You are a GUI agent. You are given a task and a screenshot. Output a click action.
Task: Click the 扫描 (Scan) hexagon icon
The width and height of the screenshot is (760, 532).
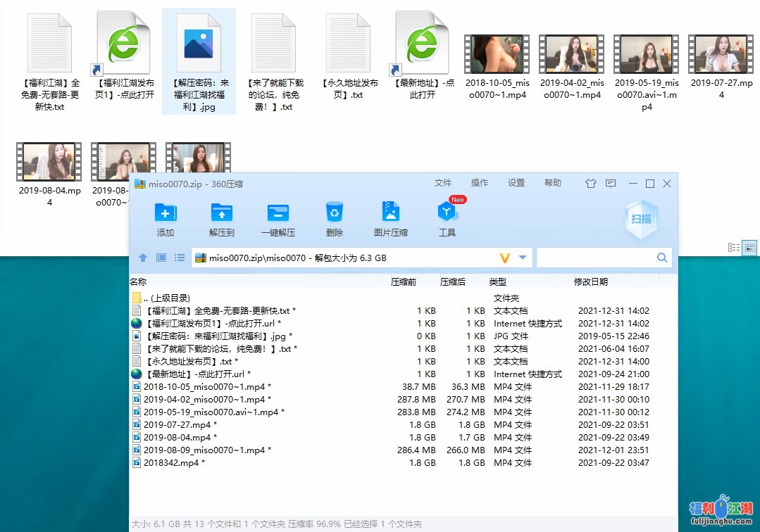[640, 220]
